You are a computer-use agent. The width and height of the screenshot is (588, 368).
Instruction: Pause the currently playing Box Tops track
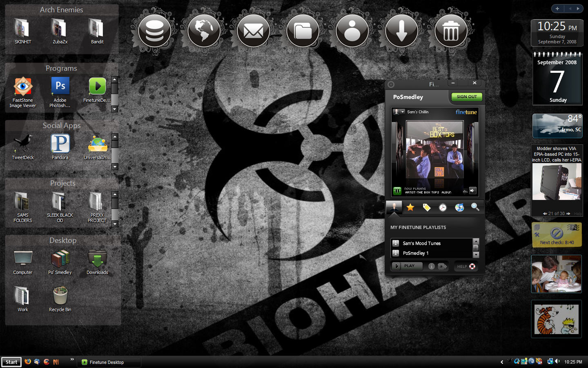tap(397, 191)
